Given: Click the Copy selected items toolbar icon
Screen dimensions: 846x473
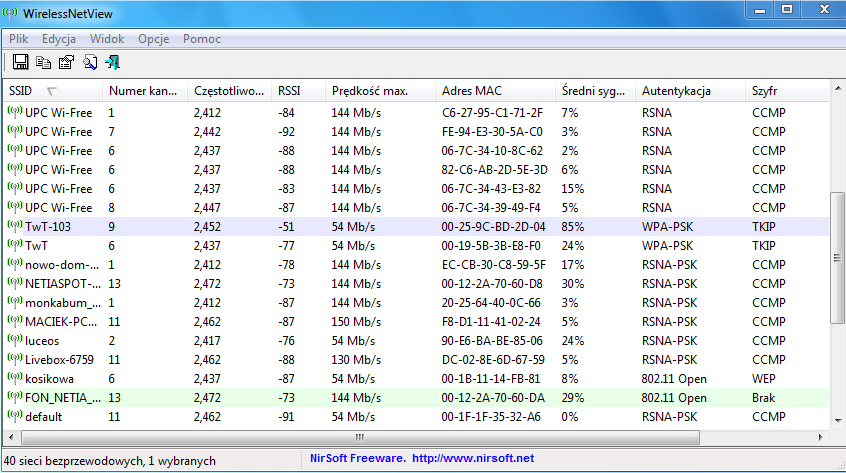Looking at the screenshot, I should [x=43, y=63].
